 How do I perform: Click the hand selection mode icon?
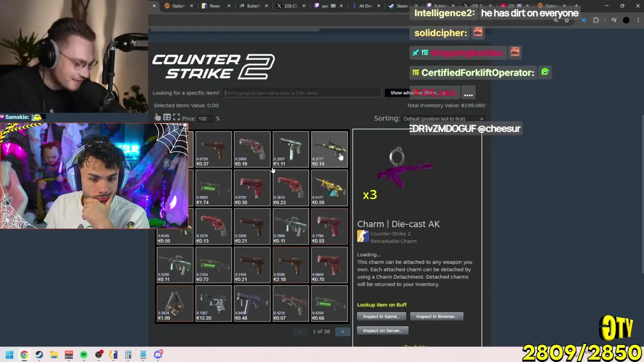click(157, 118)
